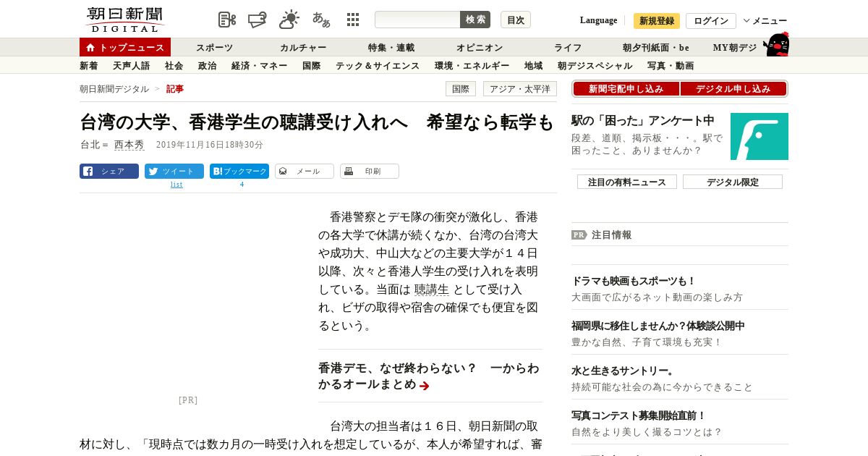This screenshot has width=868, height=456.
Task: Open the tickets/coupon icon in header
Action: (258, 20)
